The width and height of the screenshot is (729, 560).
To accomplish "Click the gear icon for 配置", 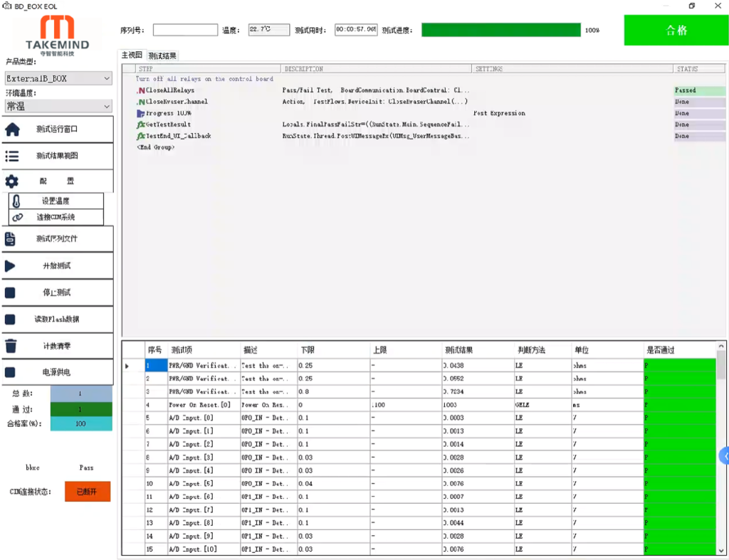I will click(x=12, y=181).
